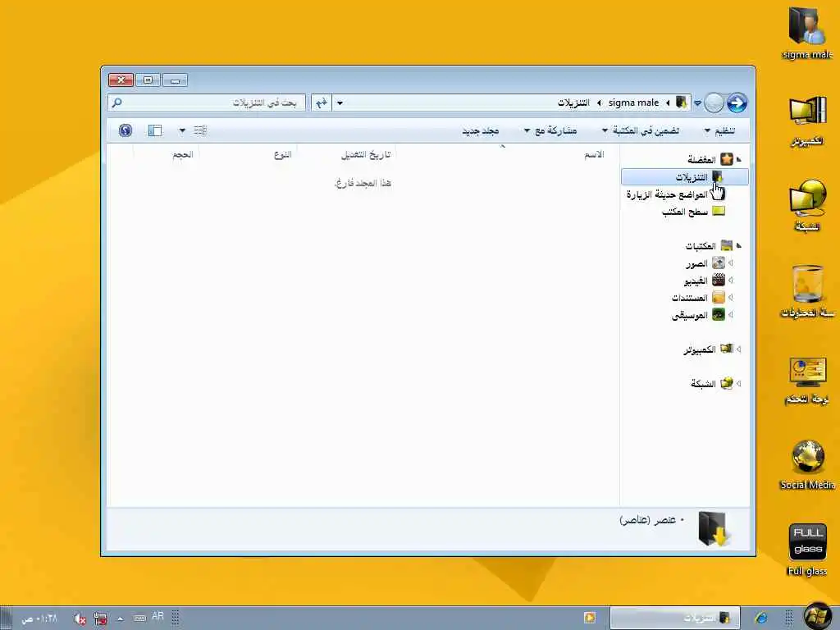This screenshot has width=840, height=630.
Task: Click the keyboard tray icon
Action: 139,619
